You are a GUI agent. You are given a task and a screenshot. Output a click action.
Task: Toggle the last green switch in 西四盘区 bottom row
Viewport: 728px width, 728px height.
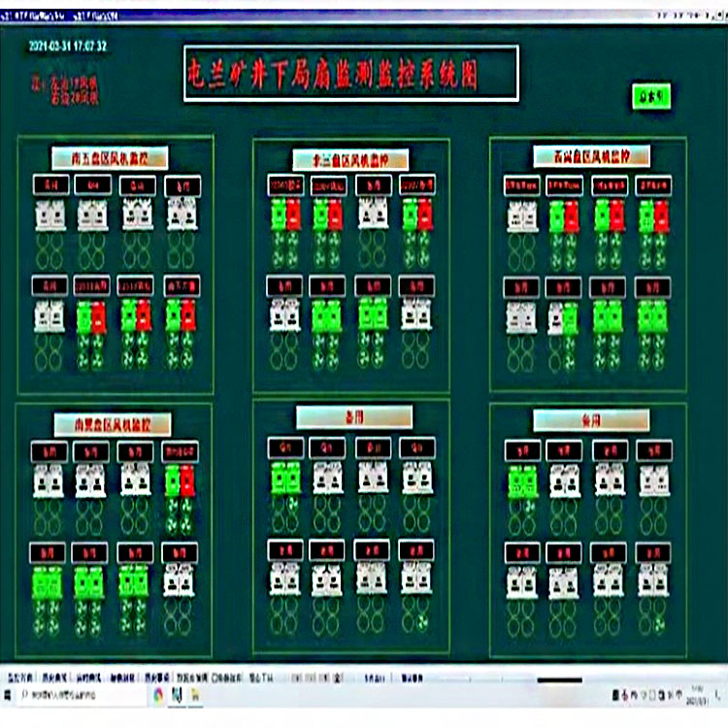click(x=652, y=316)
